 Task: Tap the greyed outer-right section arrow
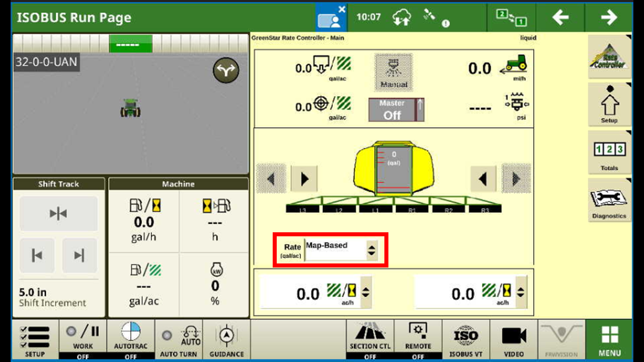pos(516,178)
